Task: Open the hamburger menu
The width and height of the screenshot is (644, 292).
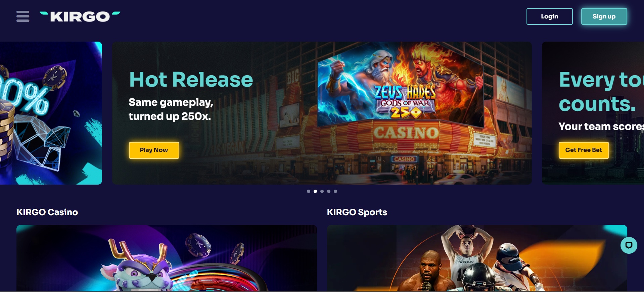Action: pyautogui.click(x=23, y=16)
